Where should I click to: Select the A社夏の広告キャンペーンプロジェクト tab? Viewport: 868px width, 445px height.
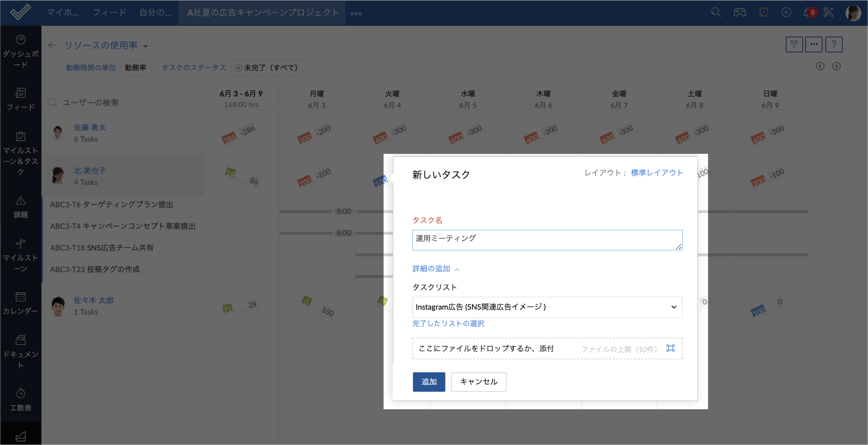click(x=262, y=13)
